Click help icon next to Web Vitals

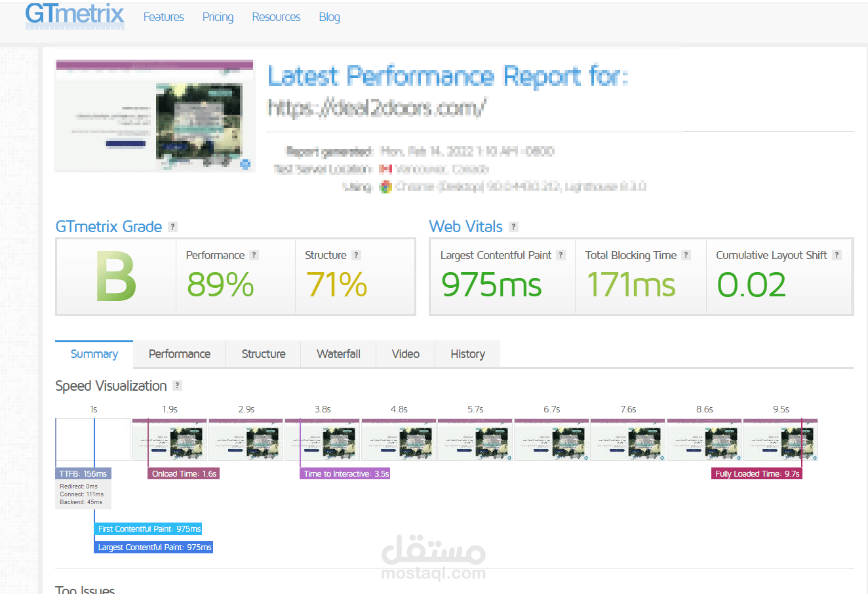point(513,227)
